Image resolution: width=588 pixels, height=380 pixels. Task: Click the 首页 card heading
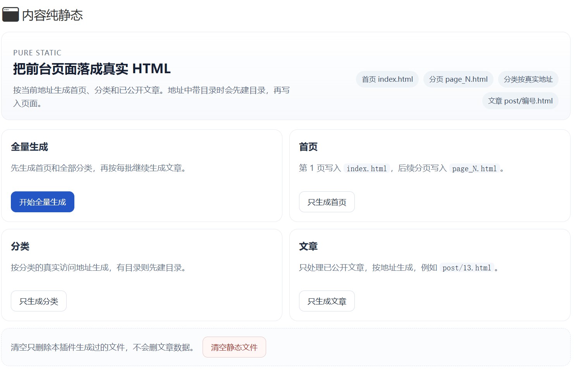point(308,147)
